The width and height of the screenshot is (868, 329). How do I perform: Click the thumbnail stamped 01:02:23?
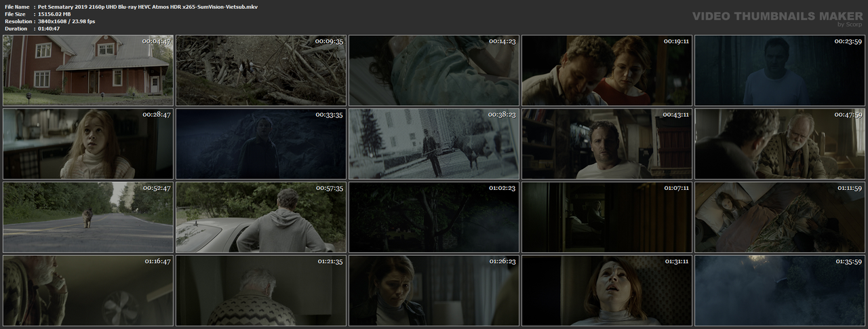(x=434, y=217)
